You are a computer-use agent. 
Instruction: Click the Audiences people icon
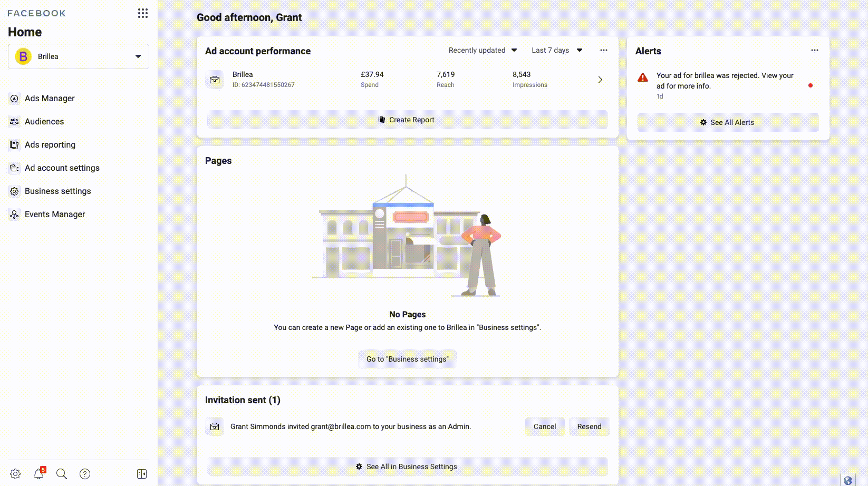[14, 122]
